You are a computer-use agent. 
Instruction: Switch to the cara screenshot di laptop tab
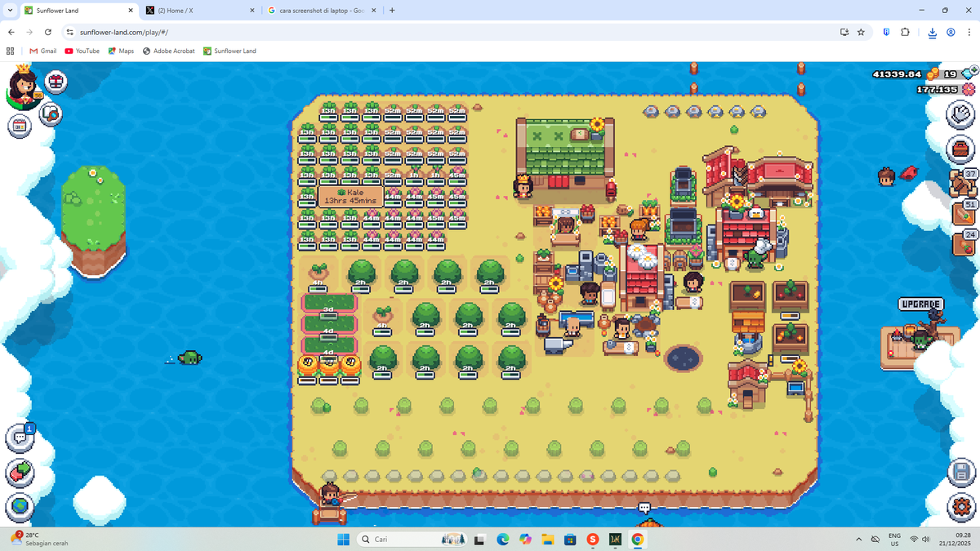[x=322, y=11]
